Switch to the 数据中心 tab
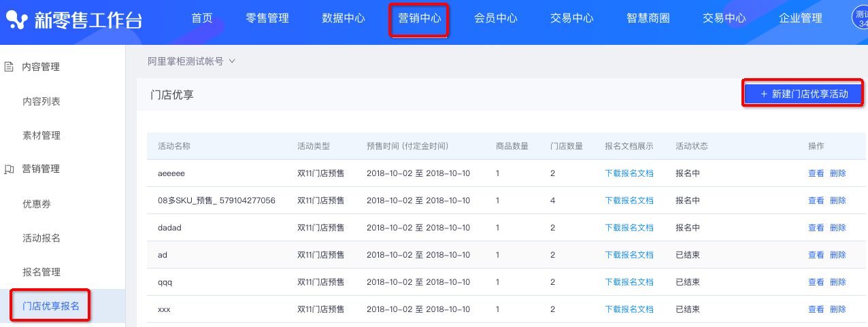Screen dimensions: 868x327 343,18
